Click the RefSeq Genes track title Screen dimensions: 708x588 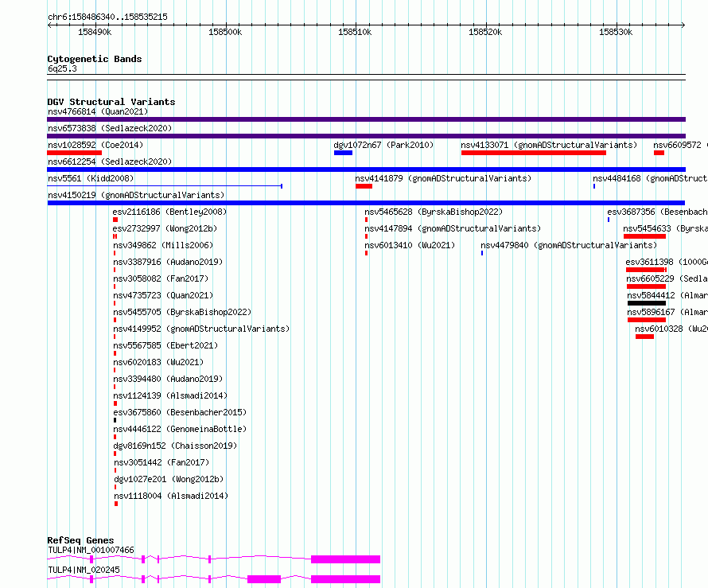pos(80,540)
